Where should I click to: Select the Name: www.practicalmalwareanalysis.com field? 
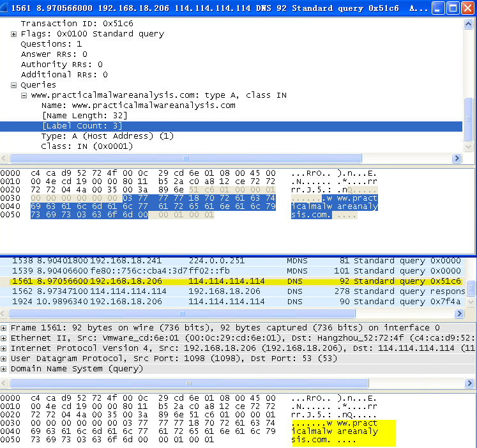click(x=139, y=105)
